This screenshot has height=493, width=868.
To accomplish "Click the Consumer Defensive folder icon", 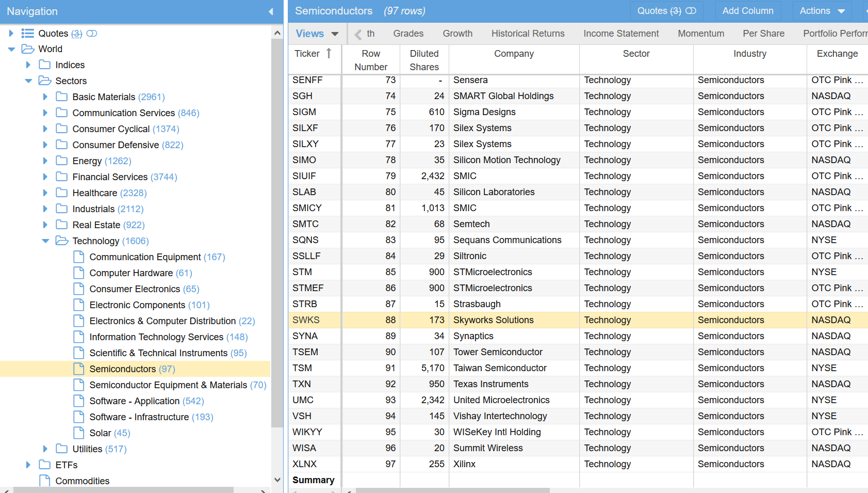I will click(62, 145).
